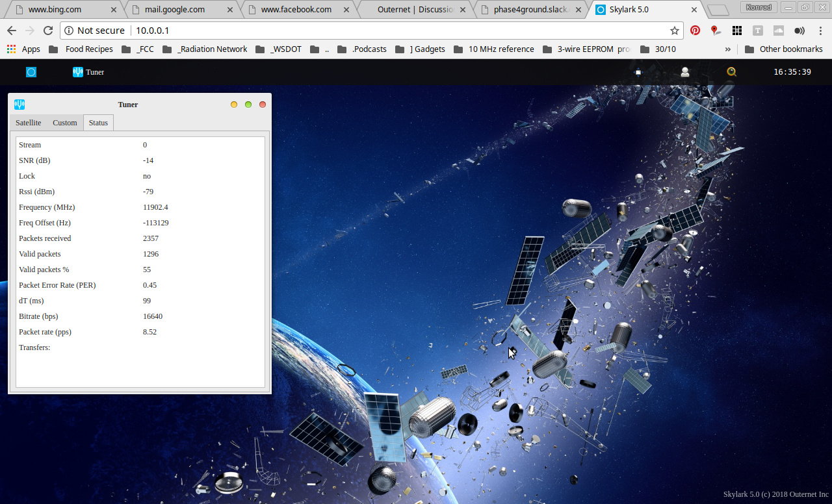Click the cast-style extension icon
Screen dimensions: 832x504
click(x=799, y=31)
